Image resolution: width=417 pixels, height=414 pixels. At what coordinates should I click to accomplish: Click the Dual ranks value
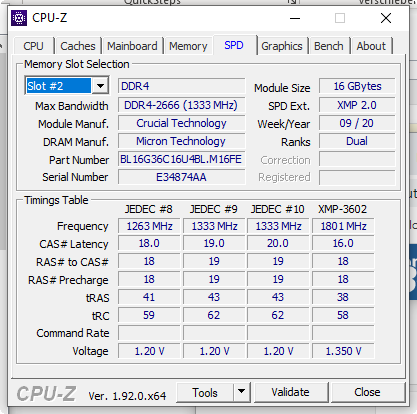[357, 141]
